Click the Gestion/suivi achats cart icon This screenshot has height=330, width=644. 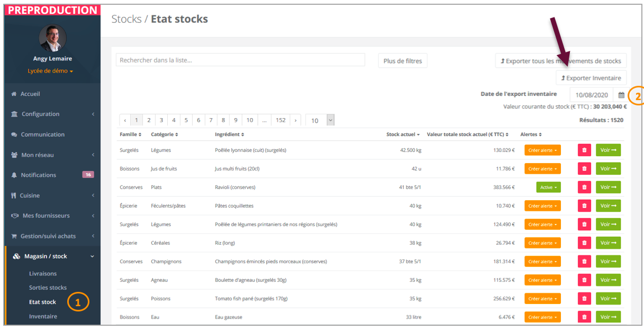coord(14,236)
